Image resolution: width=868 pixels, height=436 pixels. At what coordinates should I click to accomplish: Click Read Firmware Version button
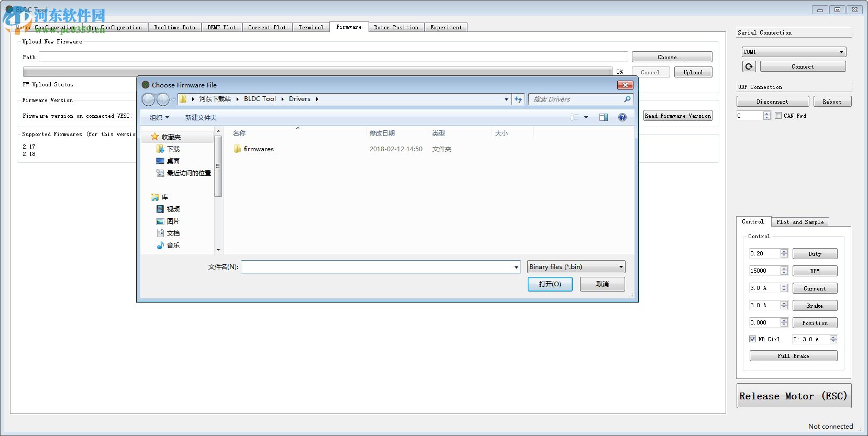point(678,116)
